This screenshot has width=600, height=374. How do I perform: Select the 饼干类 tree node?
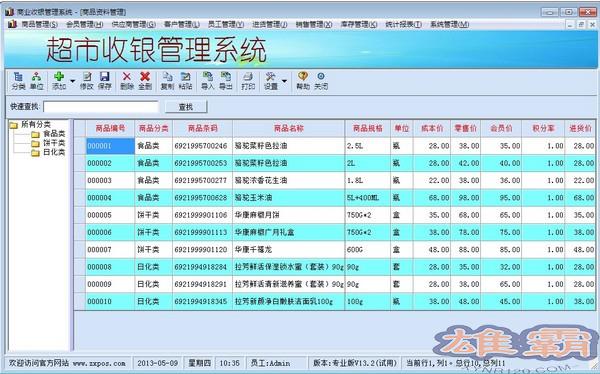(x=54, y=143)
